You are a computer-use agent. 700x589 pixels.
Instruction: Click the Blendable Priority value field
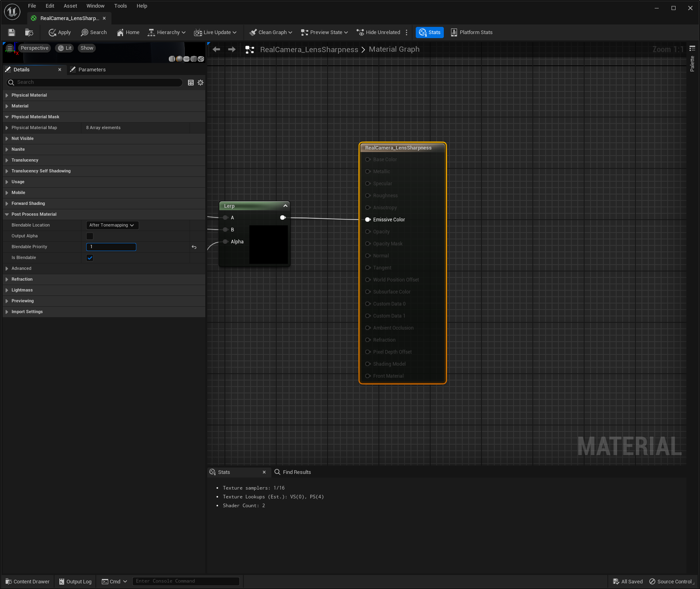[x=111, y=247]
